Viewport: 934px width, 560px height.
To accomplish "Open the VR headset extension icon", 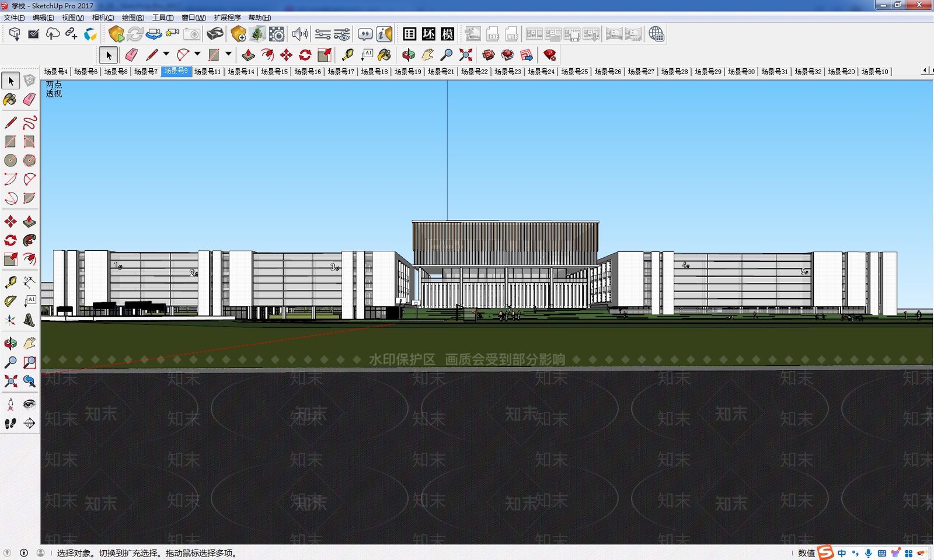I will [x=215, y=34].
